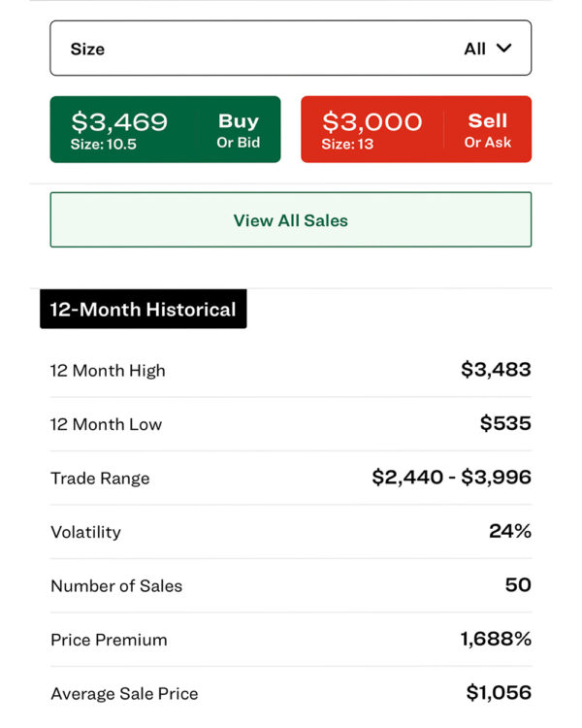This screenshot has height=728, width=582.
Task: Click the 12 Month High row
Action: (x=291, y=371)
